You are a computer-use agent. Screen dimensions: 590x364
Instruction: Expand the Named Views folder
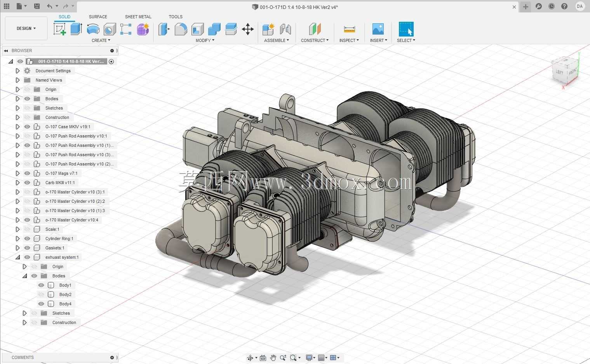coord(17,80)
